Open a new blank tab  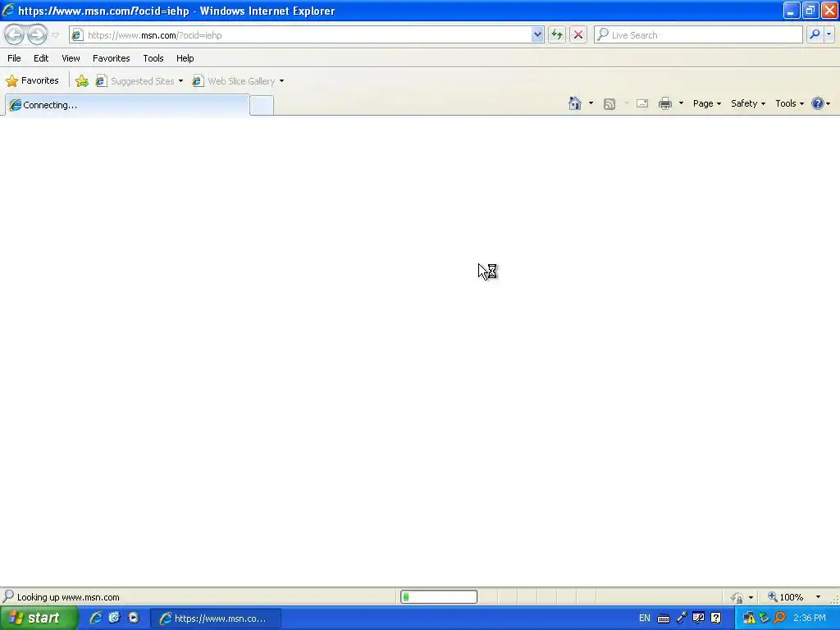click(262, 106)
